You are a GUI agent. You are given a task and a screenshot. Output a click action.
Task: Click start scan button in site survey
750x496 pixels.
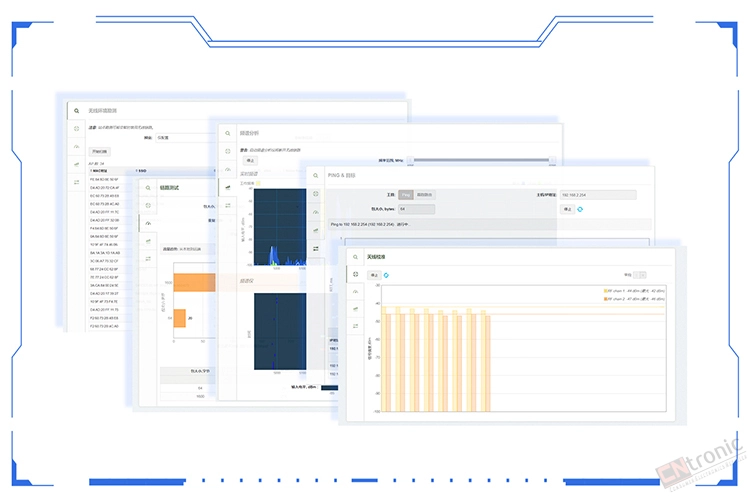click(99, 152)
